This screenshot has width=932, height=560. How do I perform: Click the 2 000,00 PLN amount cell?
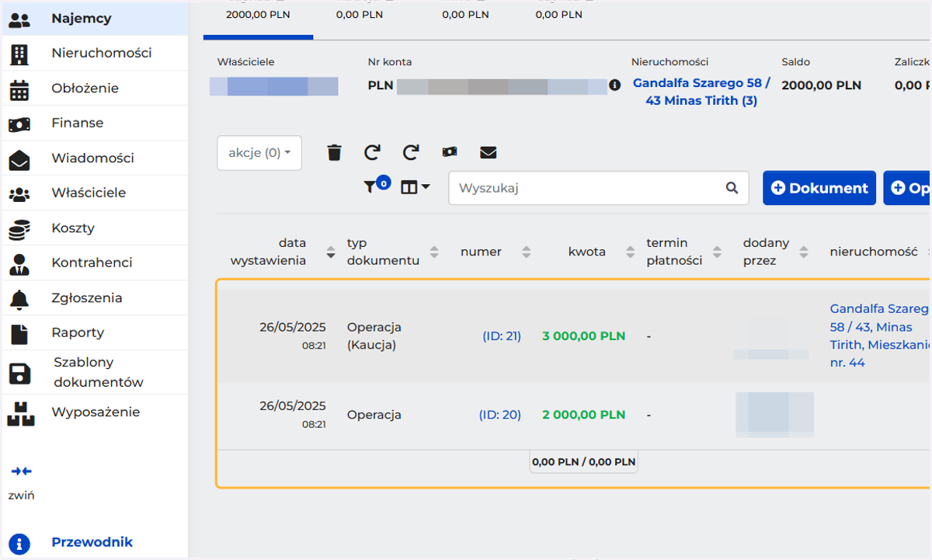point(583,415)
